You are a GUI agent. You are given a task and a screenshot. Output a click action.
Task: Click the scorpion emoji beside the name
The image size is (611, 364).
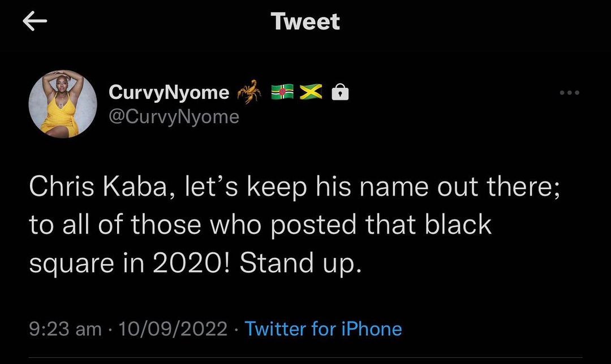[251, 91]
